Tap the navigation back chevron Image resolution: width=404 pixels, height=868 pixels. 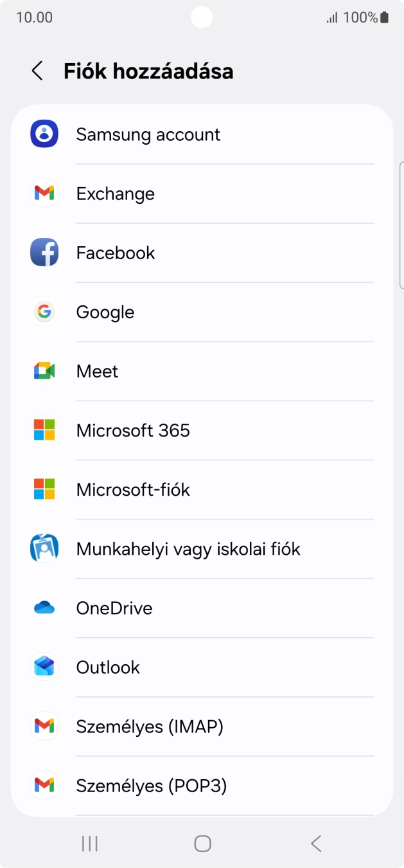[x=315, y=843]
